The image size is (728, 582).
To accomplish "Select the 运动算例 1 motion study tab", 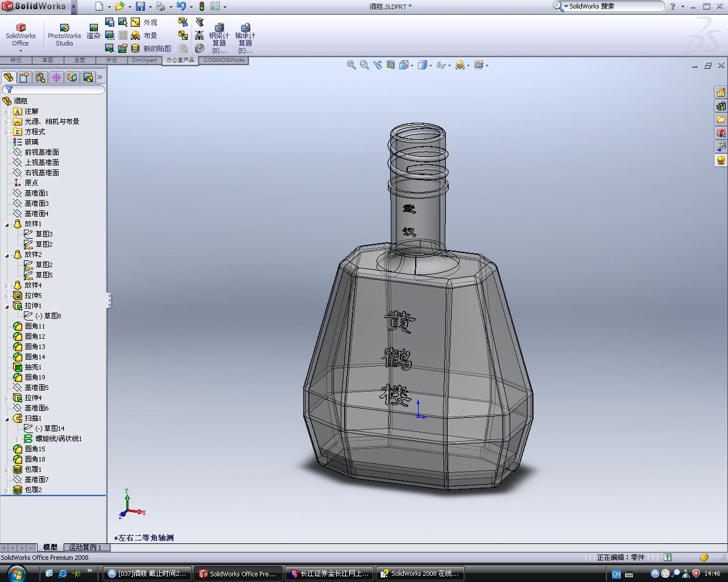I will coord(85,547).
